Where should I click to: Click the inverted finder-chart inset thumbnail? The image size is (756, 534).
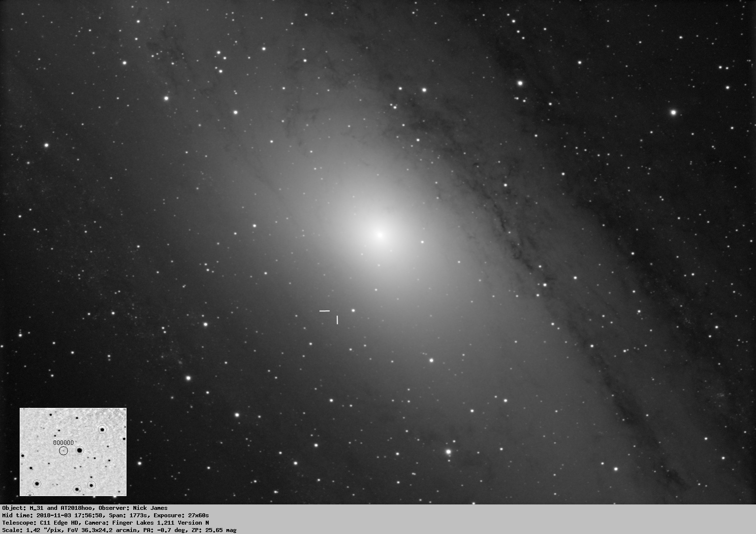(73, 452)
